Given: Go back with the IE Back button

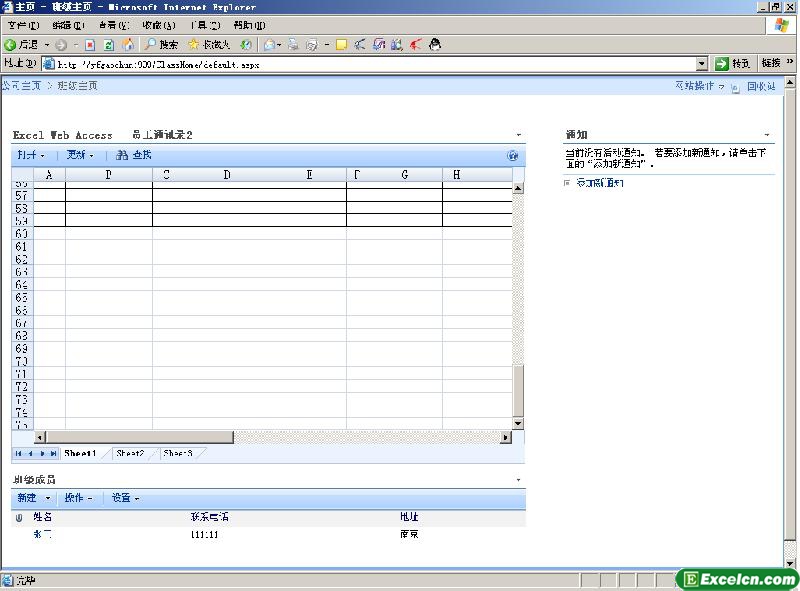Looking at the screenshot, I should (x=21, y=45).
